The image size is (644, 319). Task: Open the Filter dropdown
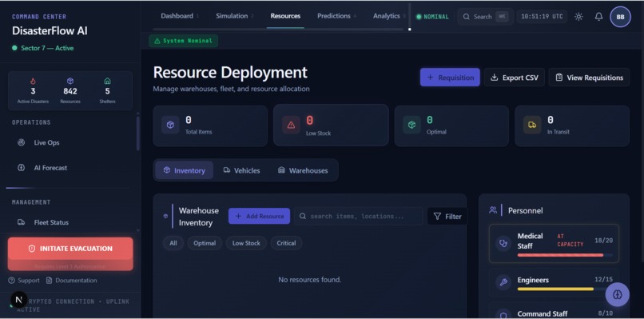pos(447,216)
